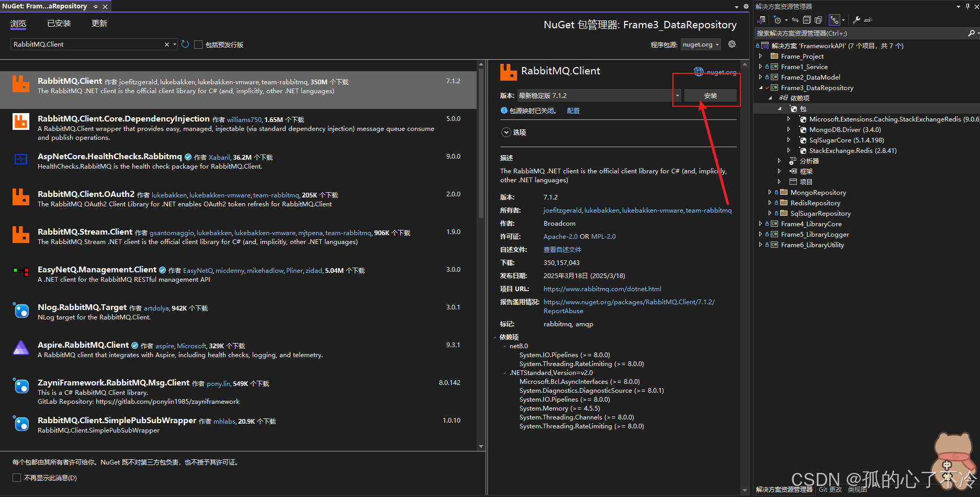Open the search history dropdown arrow
980x497 pixels.
175,45
